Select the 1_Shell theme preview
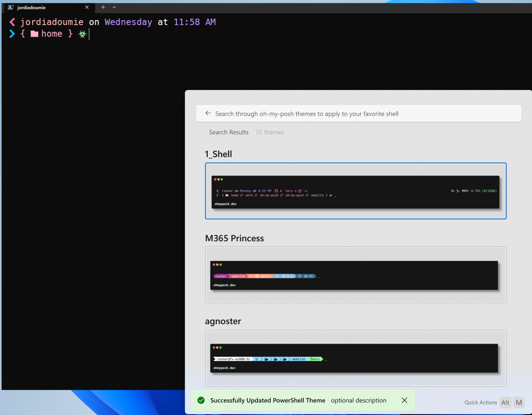 (x=355, y=191)
